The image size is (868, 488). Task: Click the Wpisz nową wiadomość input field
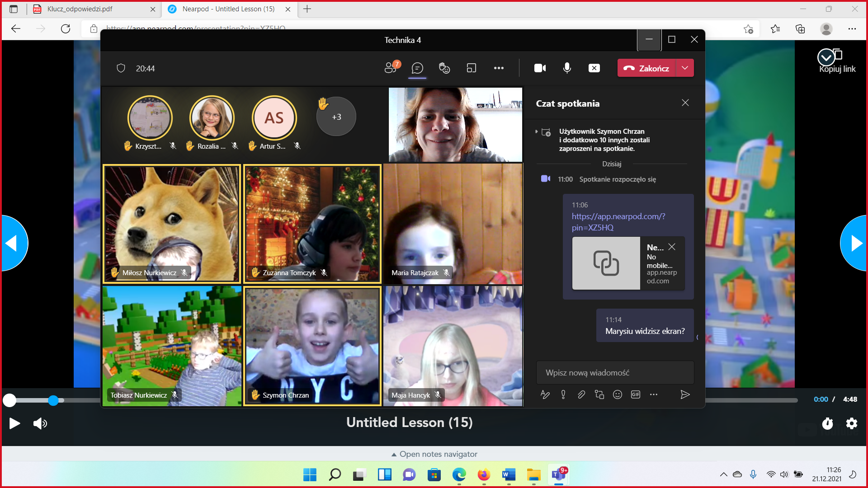tap(615, 373)
